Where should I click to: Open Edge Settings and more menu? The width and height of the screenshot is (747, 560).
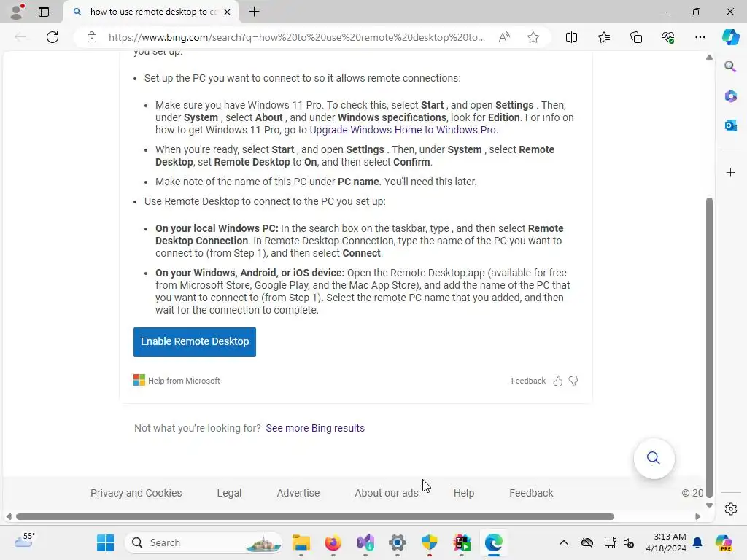[x=700, y=37]
